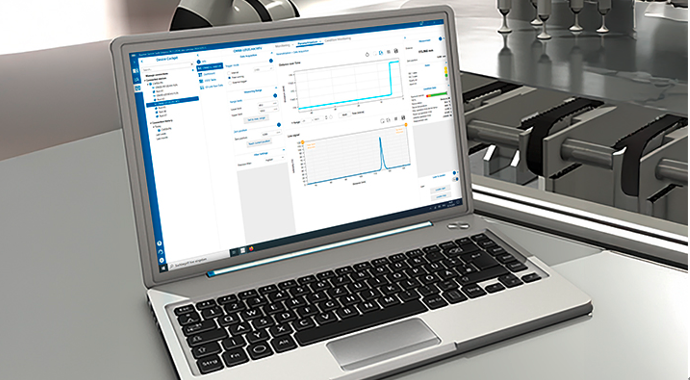
Task: Switch to the Condition Monitoring tab
Action: pyautogui.click(x=337, y=40)
